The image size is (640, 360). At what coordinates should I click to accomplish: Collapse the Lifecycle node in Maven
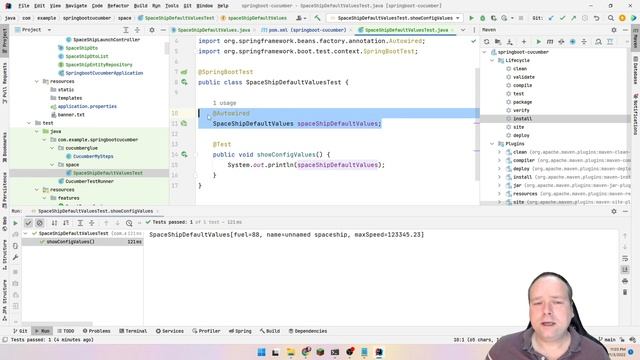tap(492, 60)
